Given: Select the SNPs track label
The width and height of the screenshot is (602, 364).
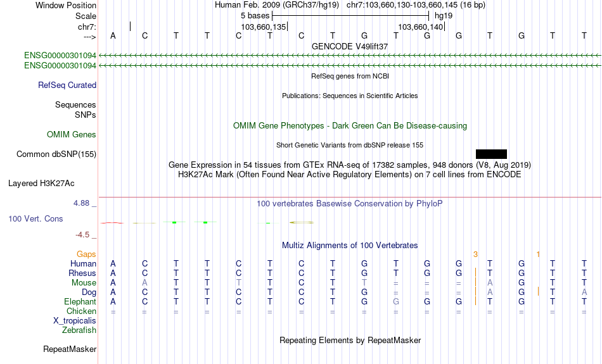Looking at the screenshot, I should click(x=86, y=115).
